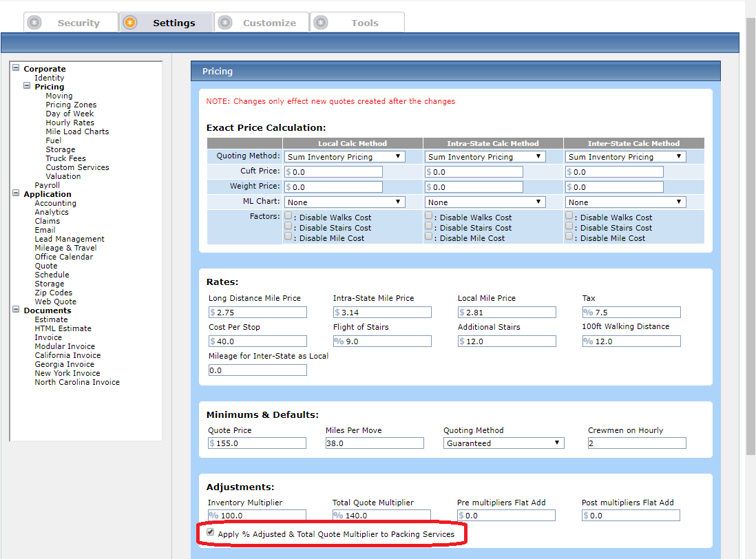Open Local Calc Quoting Method dropdown
This screenshot has width=756, height=559.
click(x=345, y=157)
